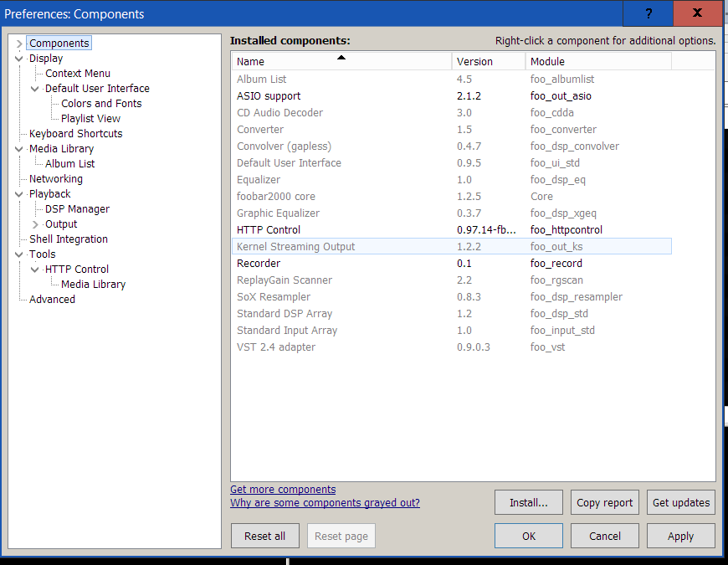The image size is (728, 565).
Task: Select Default User Interface in the tree
Action: click(x=97, y=88)
